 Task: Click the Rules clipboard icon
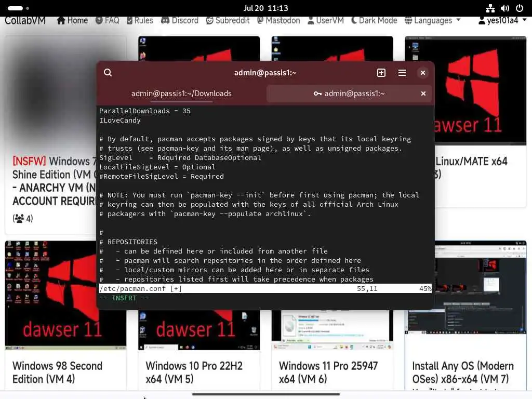tap(129, 20)
